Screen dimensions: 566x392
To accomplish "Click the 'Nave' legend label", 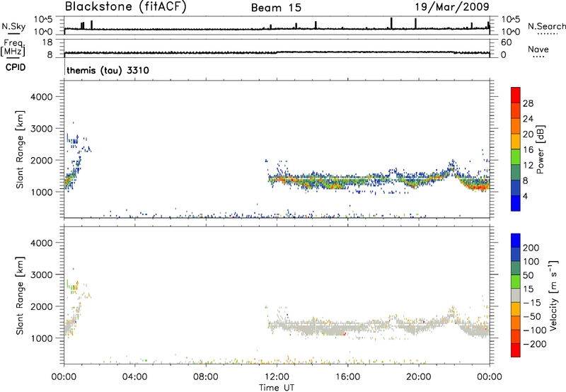I will (538, 49).
